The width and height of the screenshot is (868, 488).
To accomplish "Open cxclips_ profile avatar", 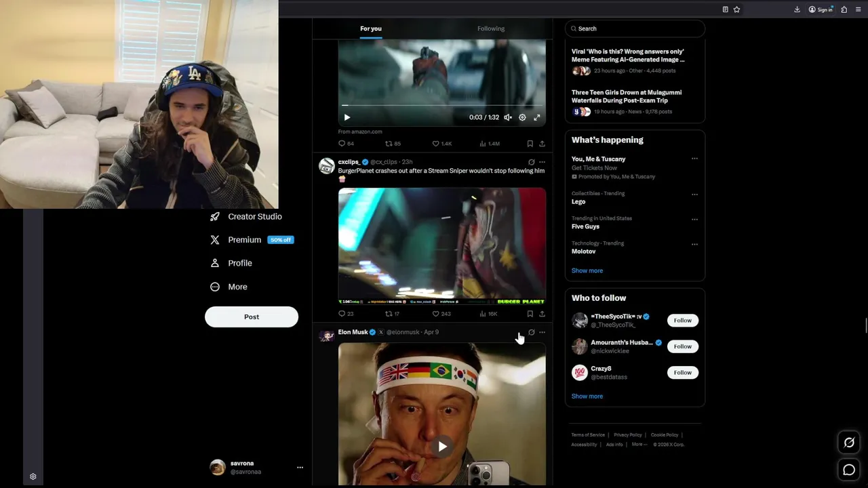I will (x=327, y=166).
